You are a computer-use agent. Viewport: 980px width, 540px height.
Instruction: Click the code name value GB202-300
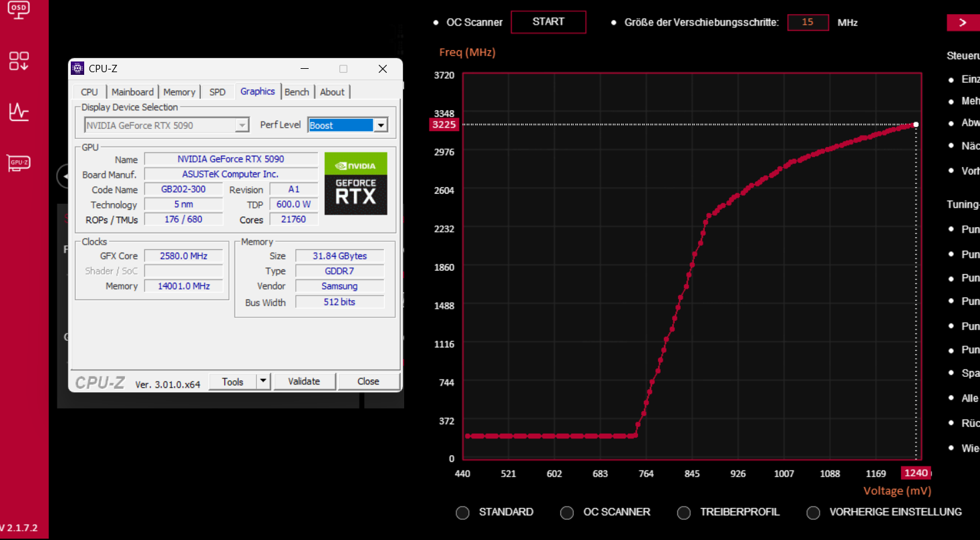[184, 189]
